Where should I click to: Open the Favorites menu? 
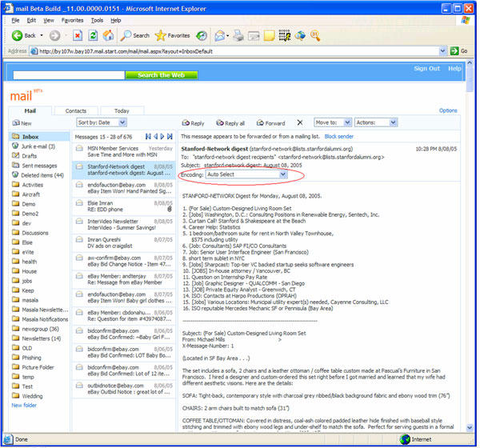click(72, 20)
